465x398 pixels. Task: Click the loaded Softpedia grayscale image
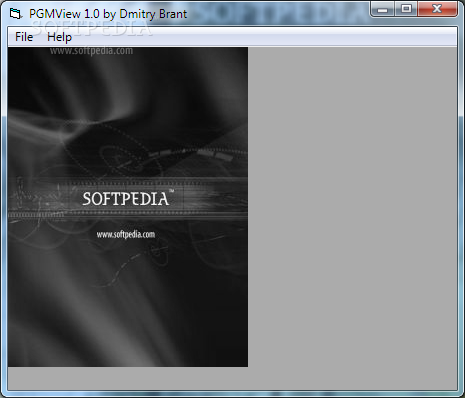pyautogui.click(x=128, y=207)
